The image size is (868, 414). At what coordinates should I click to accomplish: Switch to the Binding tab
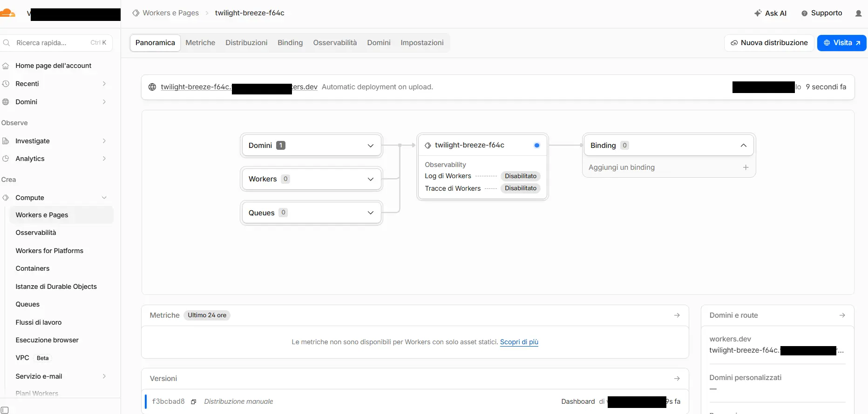[290, 43]
